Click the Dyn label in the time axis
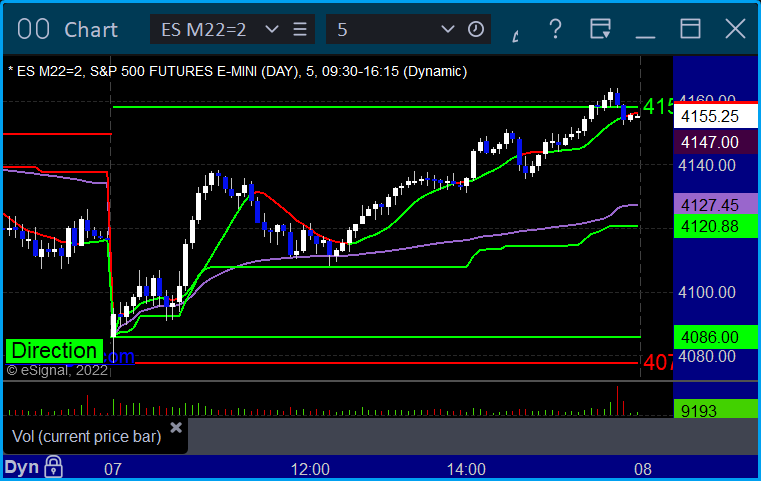Viewport: 761px width, 481px height. [22, 467]
